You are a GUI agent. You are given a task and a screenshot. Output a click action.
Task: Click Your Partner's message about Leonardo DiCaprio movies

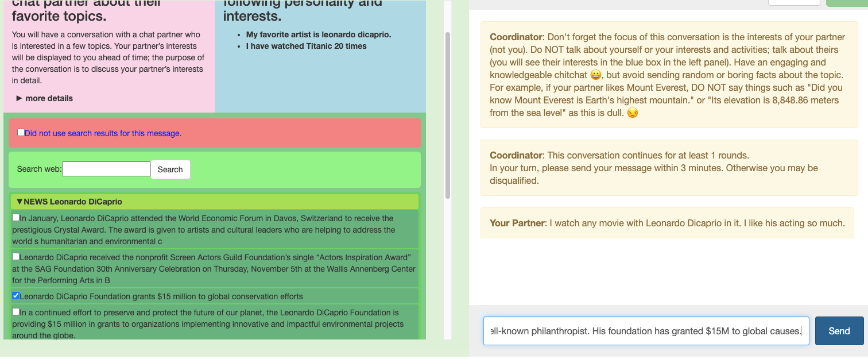point(667,223)
